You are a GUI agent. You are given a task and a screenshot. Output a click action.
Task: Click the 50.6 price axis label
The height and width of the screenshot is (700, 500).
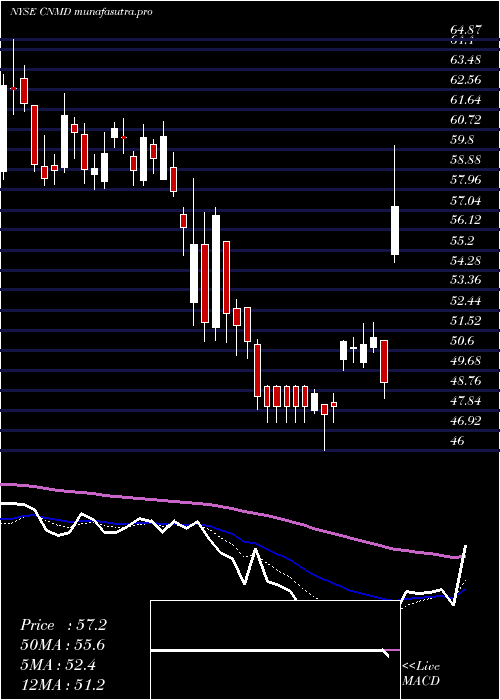[462, 341]
